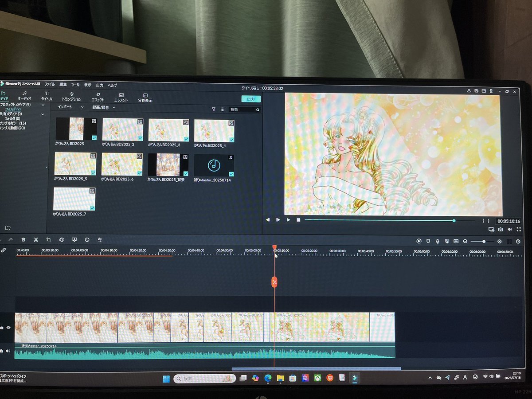Collapse the media library side panel arrow
532x399 pixels.
click(x=47, y=167)
